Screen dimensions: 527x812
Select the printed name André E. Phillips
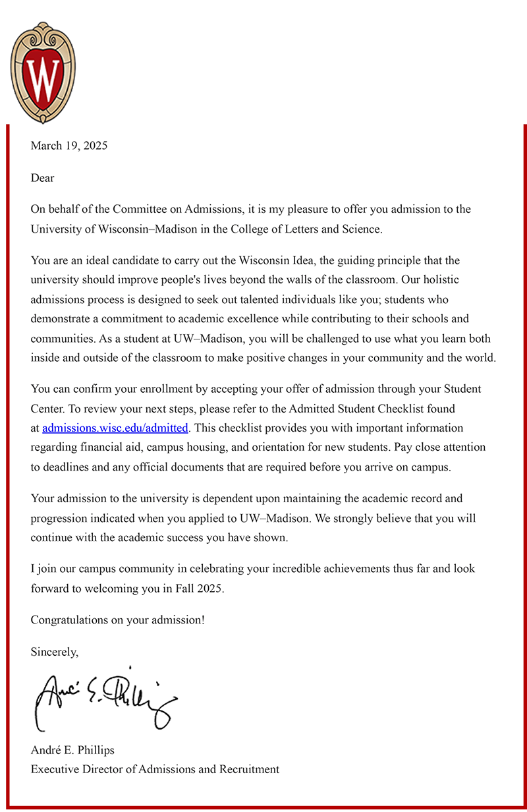[x=73, y=750]
